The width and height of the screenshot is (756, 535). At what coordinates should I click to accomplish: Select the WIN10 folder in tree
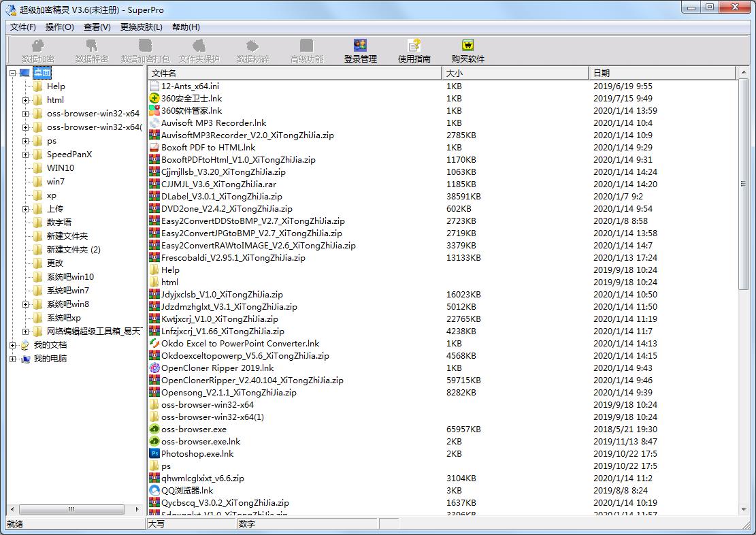tap(61, 168)
